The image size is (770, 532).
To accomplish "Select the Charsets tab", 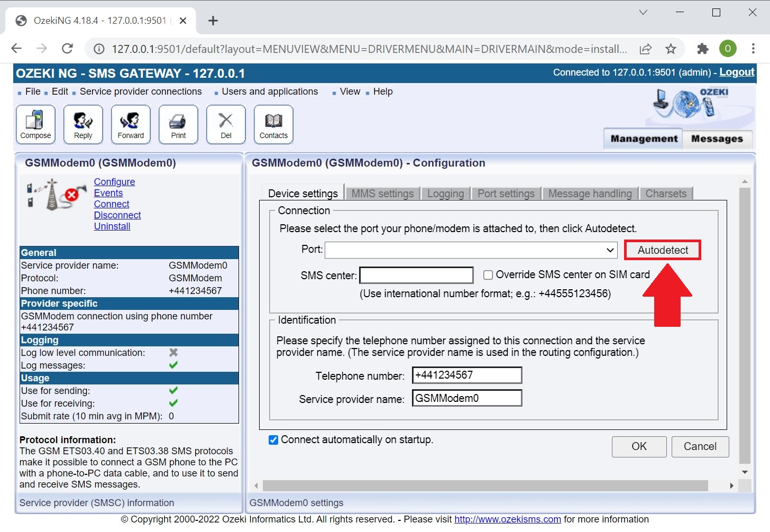I will 666,194.
